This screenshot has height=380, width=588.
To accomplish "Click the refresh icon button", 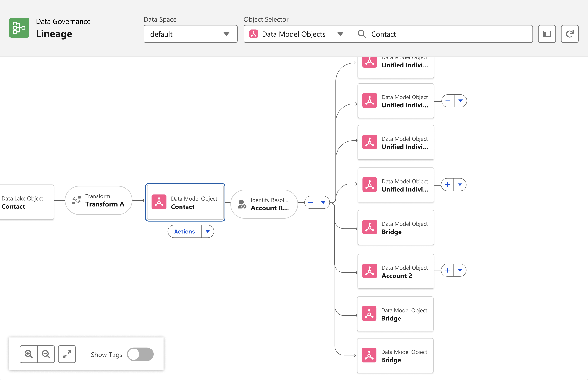I will 569,34.
